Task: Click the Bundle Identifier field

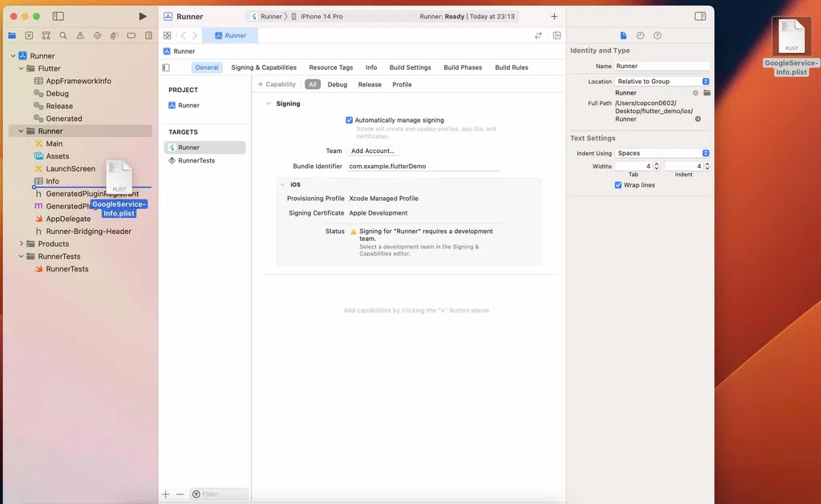Action: [423, 167]
